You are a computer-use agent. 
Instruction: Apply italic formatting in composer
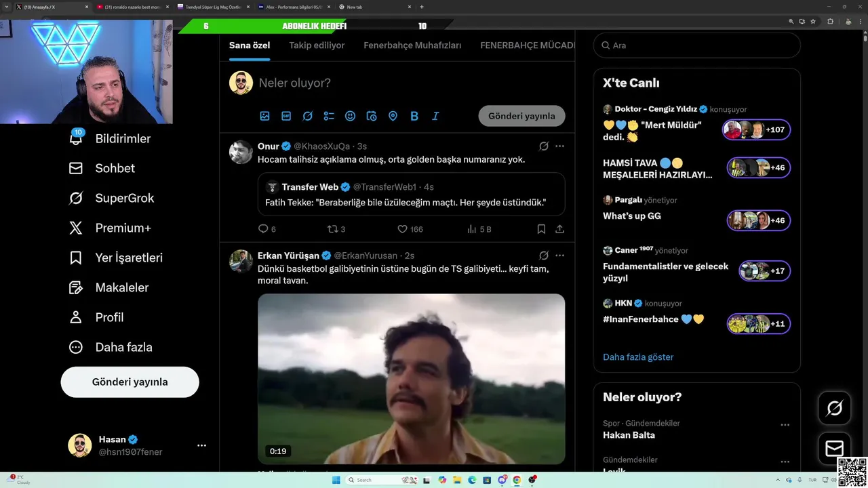pyautogui.click(x=435, y=116)
